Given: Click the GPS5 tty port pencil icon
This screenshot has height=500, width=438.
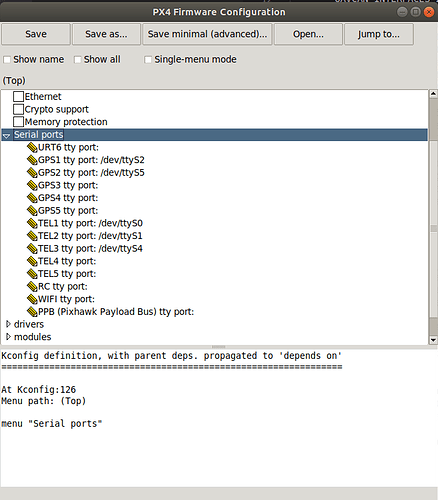Looking at the screenshot, I should (32, 211).
